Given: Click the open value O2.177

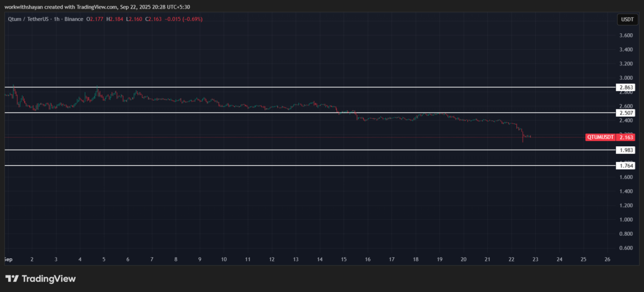Looking at the screenshot, I should click(95, 19).
